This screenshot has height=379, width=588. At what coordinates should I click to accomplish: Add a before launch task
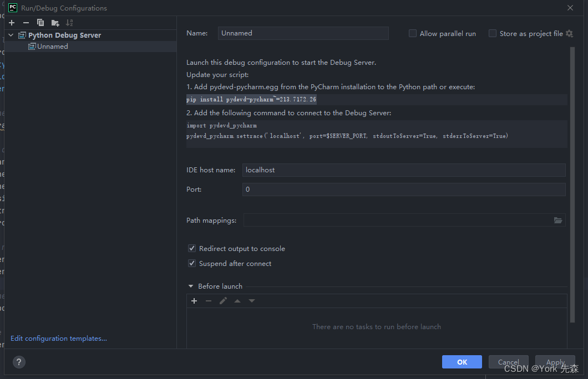click(194, 301)
